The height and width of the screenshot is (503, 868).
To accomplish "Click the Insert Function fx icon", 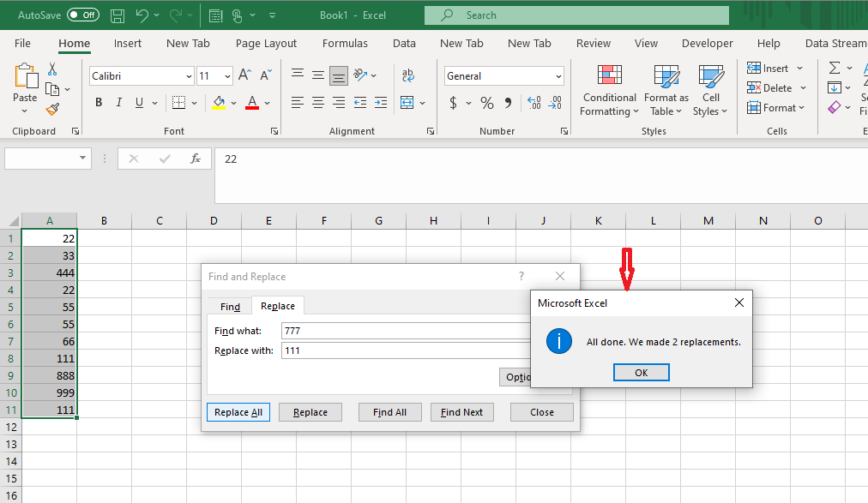I will tap(196, 159).
